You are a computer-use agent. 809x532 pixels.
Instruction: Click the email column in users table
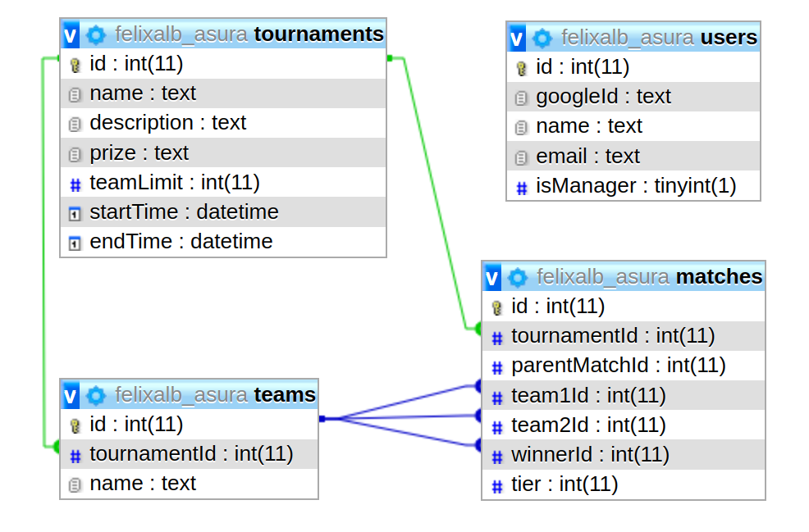point(587,156)
